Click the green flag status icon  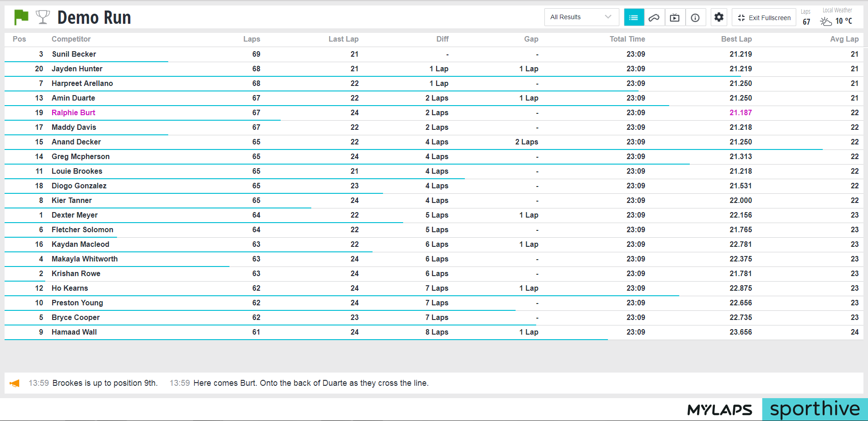coord(21,17)
